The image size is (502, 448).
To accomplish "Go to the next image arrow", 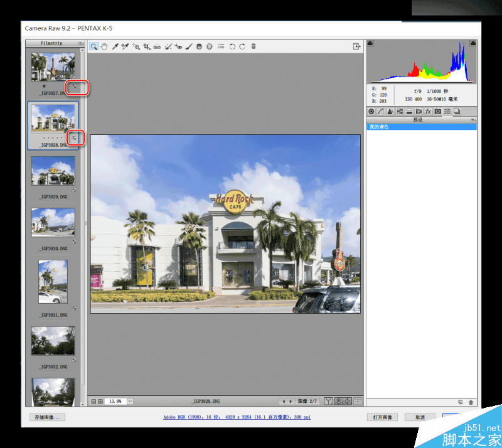I will (x=291, y=401).
